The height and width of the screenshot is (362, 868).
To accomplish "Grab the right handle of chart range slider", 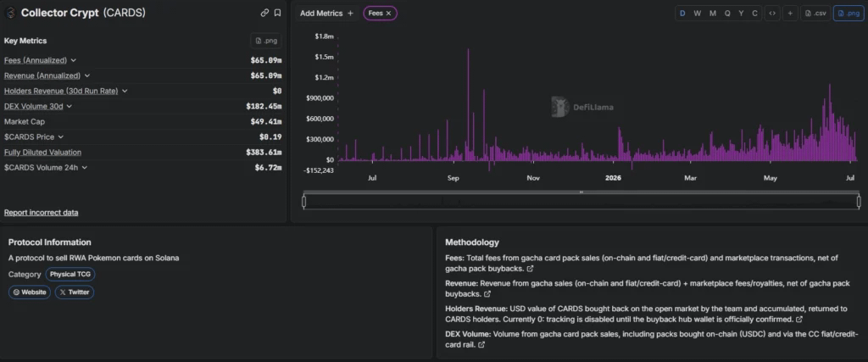I will (x=860, y=201).
